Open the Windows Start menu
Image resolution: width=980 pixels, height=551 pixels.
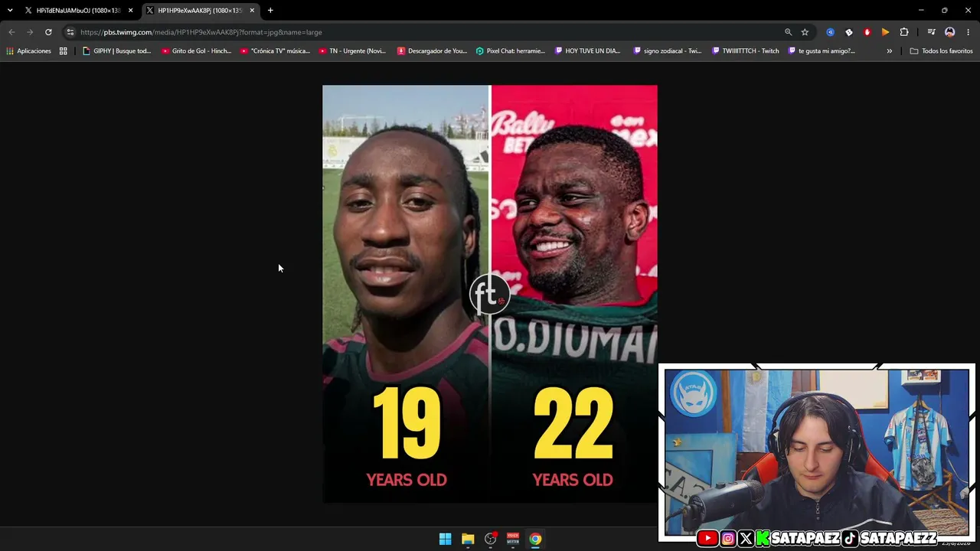point(445,539)
